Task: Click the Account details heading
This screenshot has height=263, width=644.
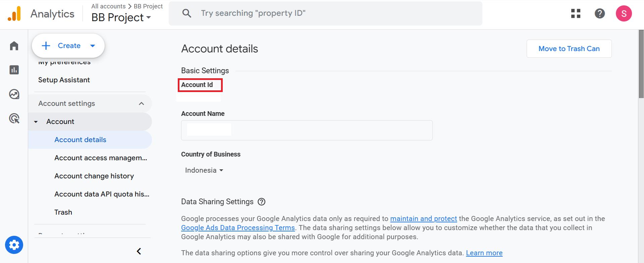Action: click(x=219, y=49)
